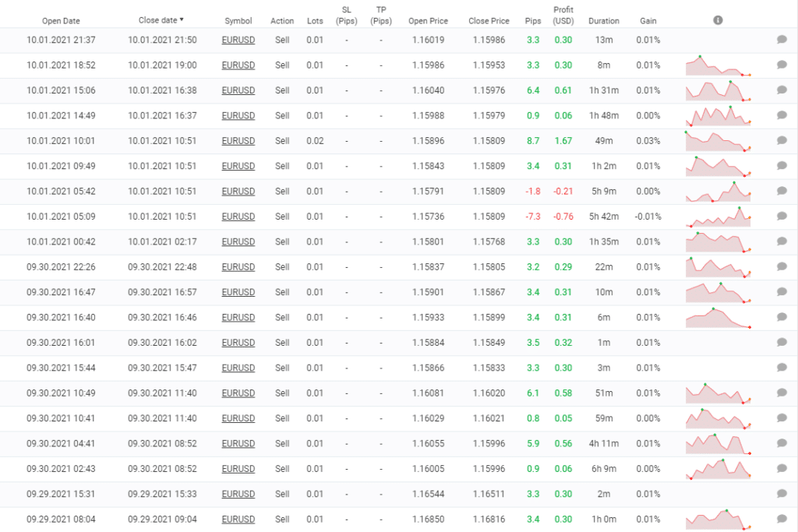798x532 pixels.
Task: Open comment icon for the 10.01.2021 09:49 trade
Action: [x=782, y=166]
